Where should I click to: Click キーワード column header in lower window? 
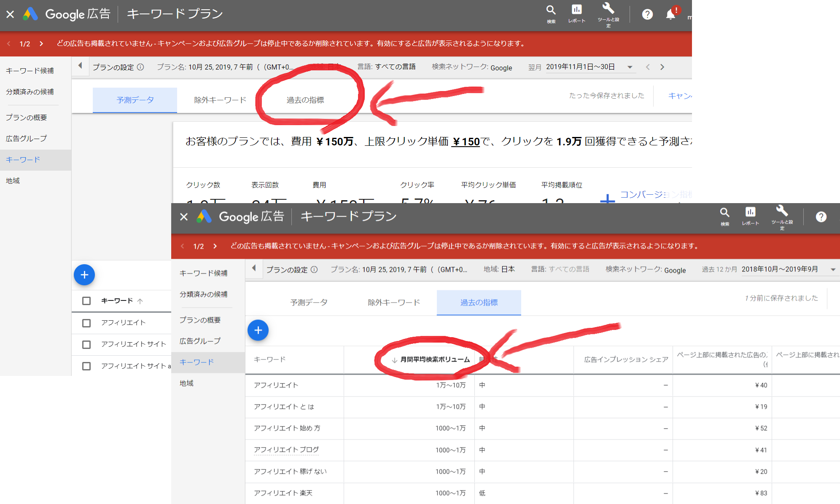(x=270, y=360)
